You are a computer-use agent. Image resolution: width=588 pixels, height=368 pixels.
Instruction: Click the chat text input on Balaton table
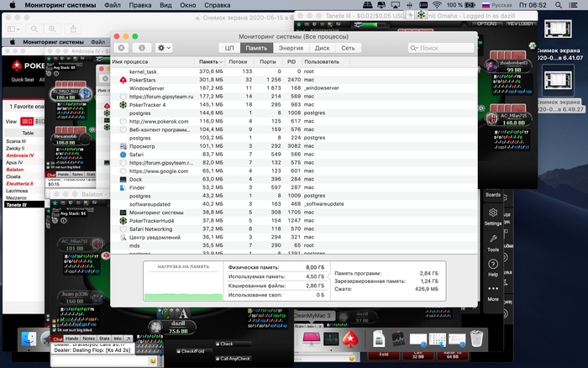(x=100, y=361)
